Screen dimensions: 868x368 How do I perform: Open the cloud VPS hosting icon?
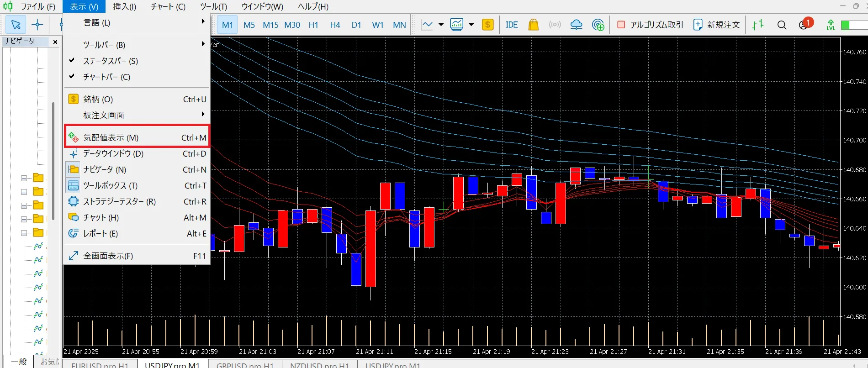pyautogui.click(x=577, y=25)
